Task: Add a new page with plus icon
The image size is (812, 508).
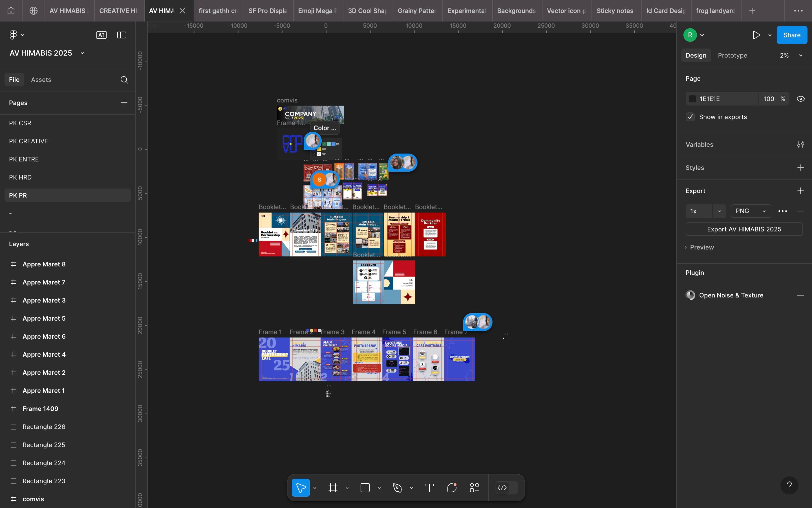Action: pos(124,103)
